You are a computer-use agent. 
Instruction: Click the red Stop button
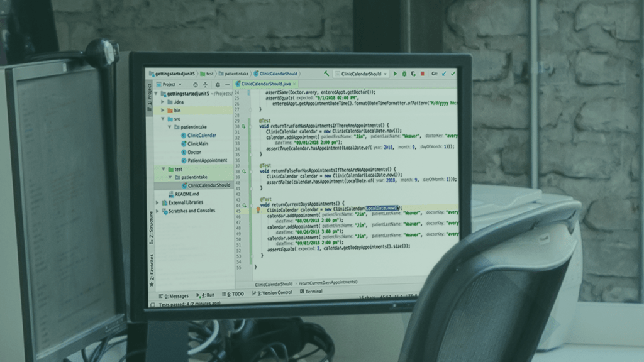pos(422,74)
